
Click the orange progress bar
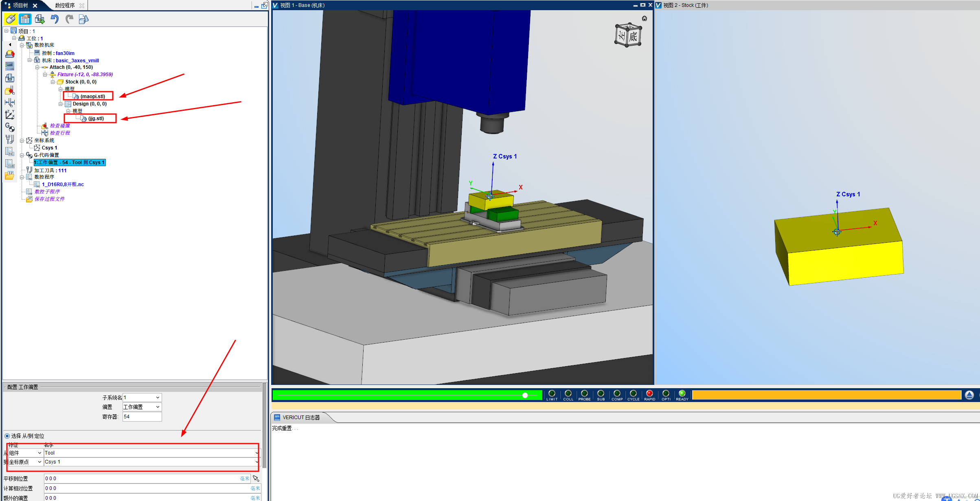point(827,395)
